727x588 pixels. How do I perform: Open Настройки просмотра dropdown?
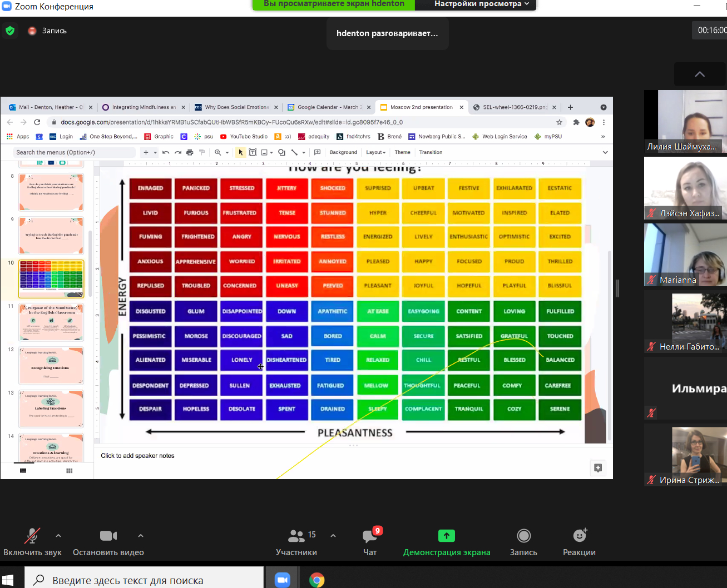(481, 4)
